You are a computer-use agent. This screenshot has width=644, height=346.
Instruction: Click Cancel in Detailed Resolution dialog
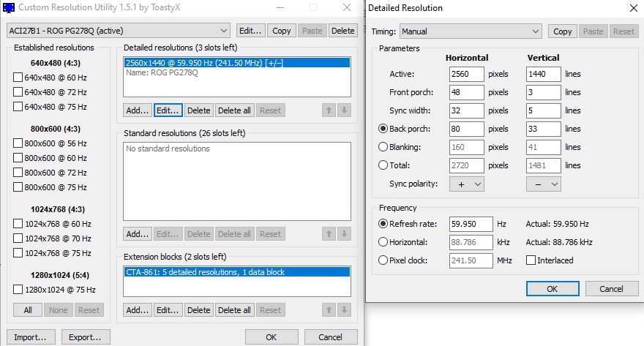coord(611,288)
